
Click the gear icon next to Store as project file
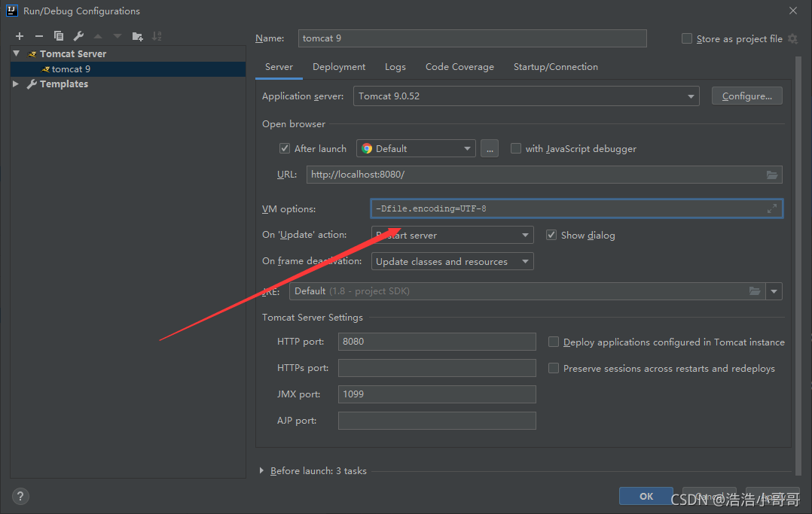coord(793,39)
